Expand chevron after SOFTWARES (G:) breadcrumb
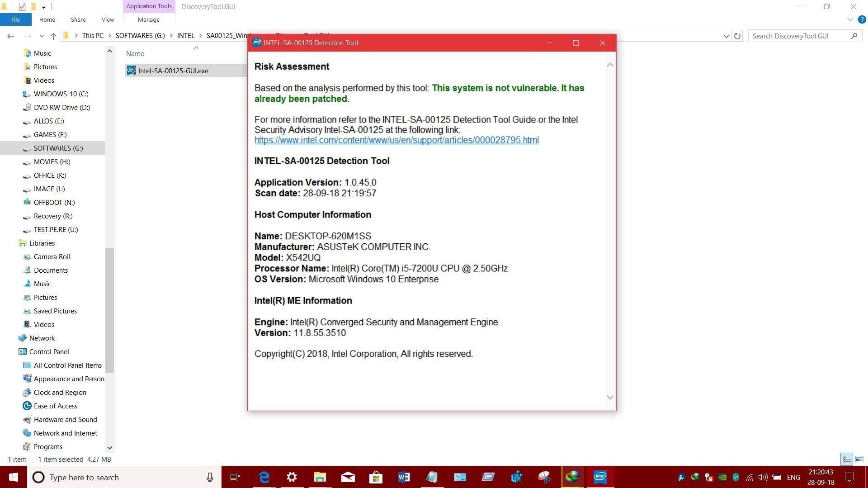Viewport: 868px width, 488px height. (171, 36)
